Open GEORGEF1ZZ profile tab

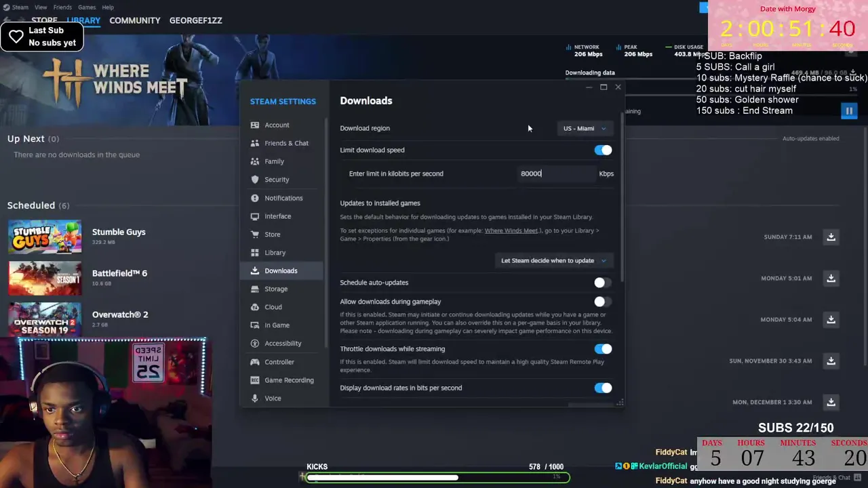coord(196,20)
